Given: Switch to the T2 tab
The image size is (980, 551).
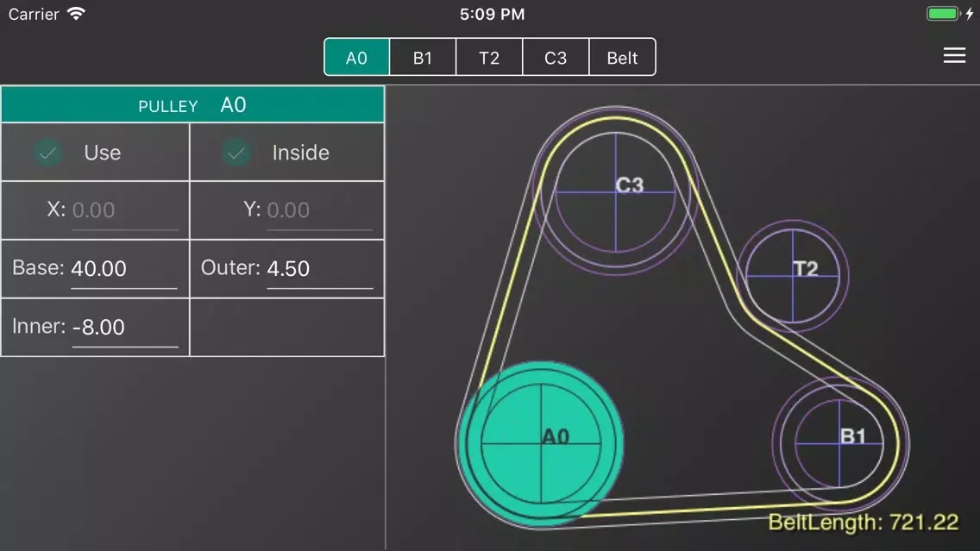Looking at the screenshot, I should point(489,58).
